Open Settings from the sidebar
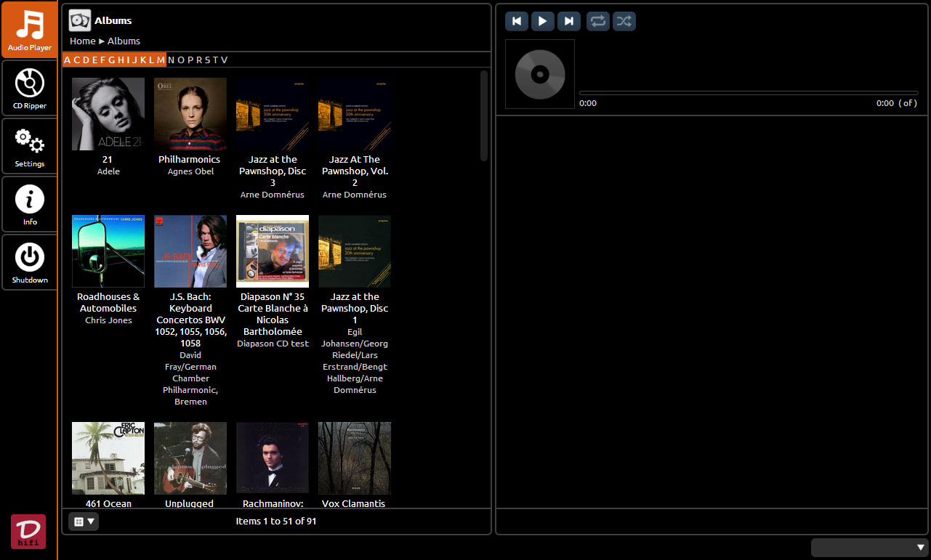Screen dimensions: 931x560 (x=30, y=146)
